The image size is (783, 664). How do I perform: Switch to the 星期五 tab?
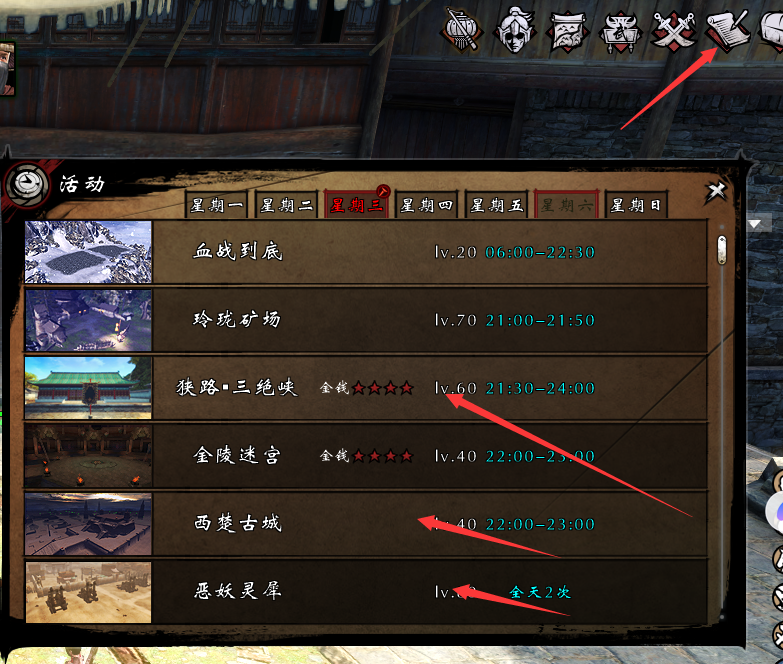pyautogui.click(x=496, y=205)
